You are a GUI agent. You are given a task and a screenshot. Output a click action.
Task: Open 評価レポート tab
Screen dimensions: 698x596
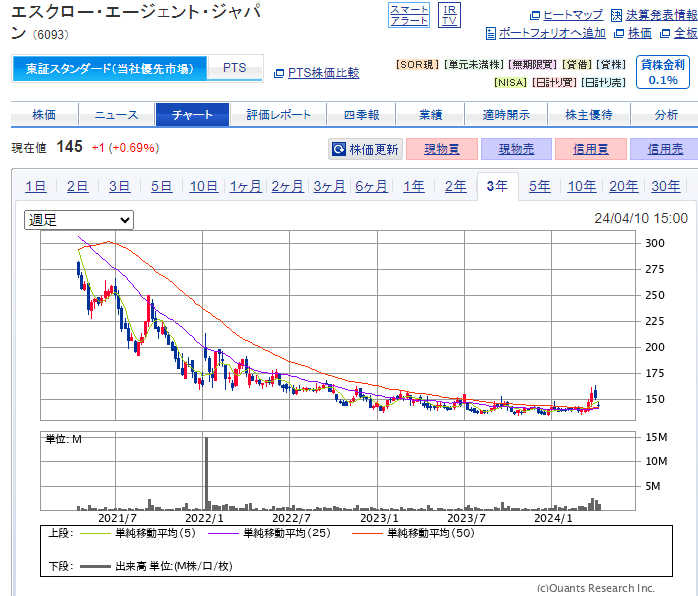[278, 115]
